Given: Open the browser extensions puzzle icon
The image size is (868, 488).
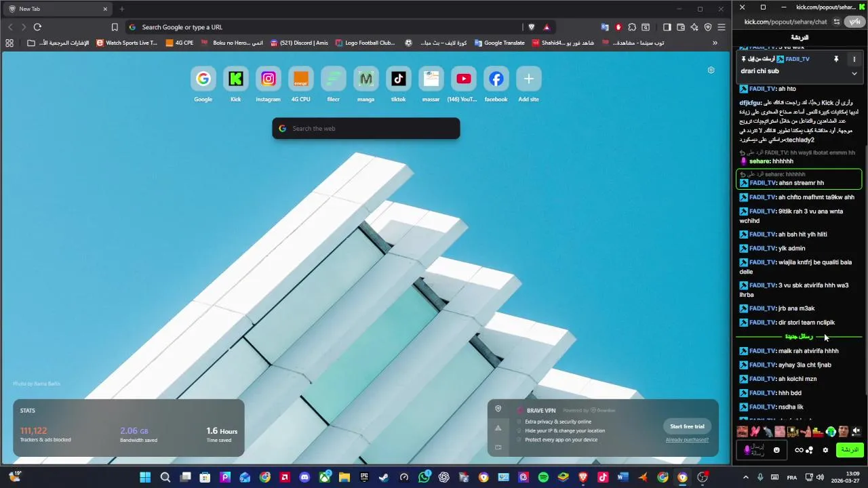Looking at the screenshot, I should click(632, 27).
